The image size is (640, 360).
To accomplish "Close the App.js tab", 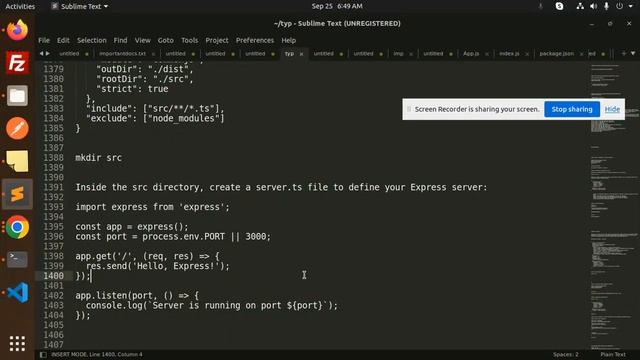I will [x=487, y=54].
